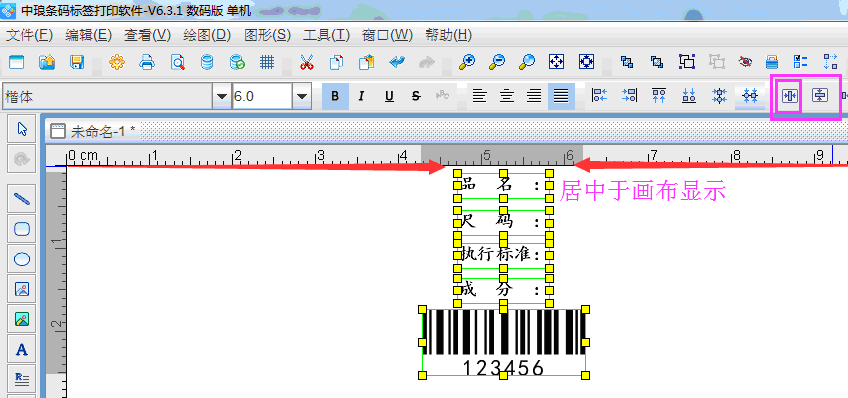
Task: Center objects vertically on canvas
Action: [820, 96]
